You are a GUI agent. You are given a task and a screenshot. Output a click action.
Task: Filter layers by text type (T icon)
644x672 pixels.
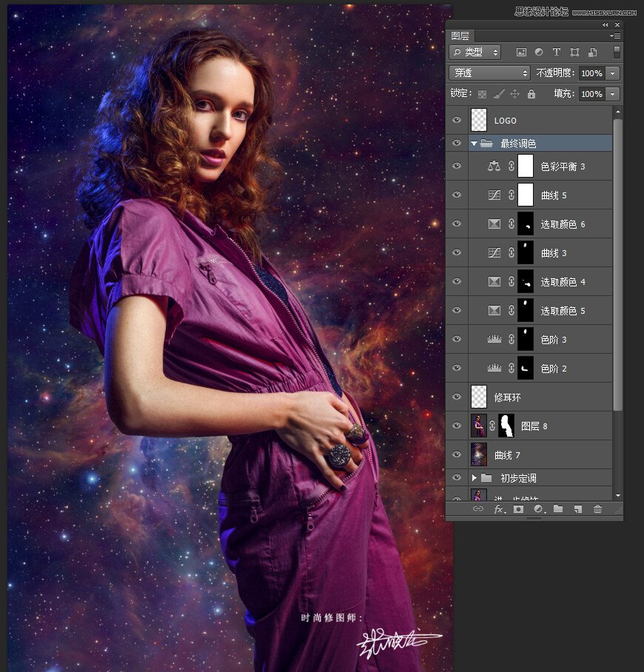(x=556, y=53)
